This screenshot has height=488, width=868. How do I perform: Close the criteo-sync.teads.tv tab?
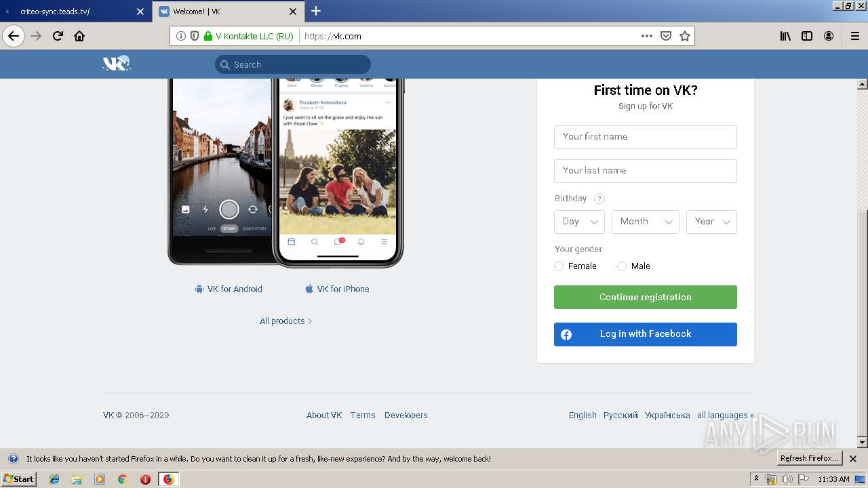[x=140, y=12]
